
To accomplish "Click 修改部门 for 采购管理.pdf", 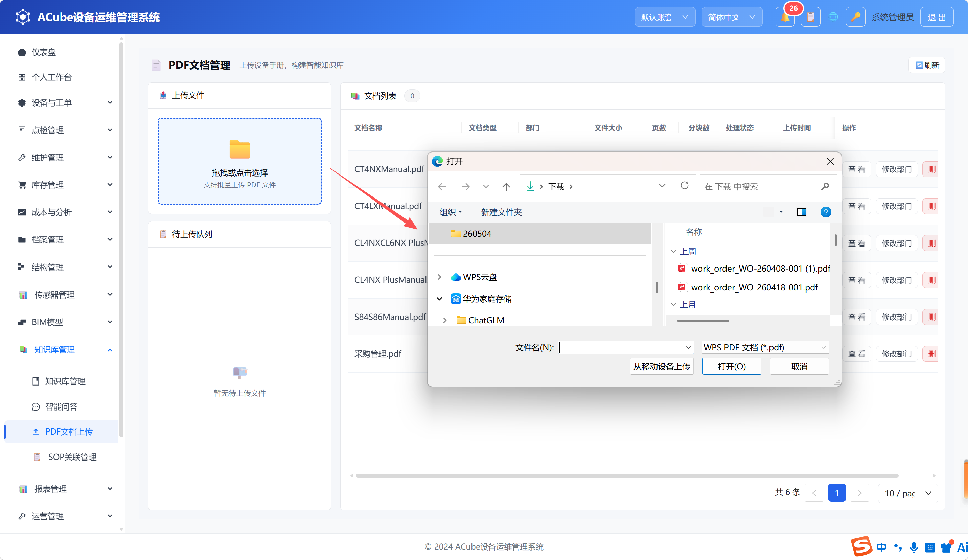I will (x=897, y=354).
